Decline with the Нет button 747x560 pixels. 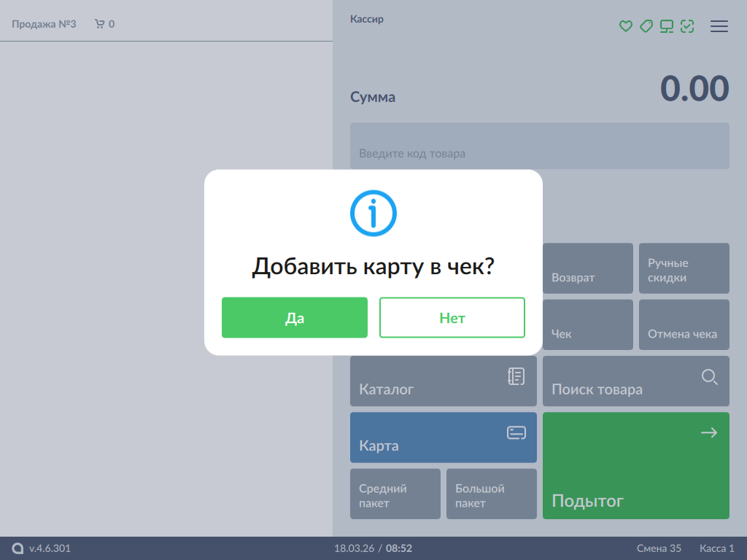(452, 318)
